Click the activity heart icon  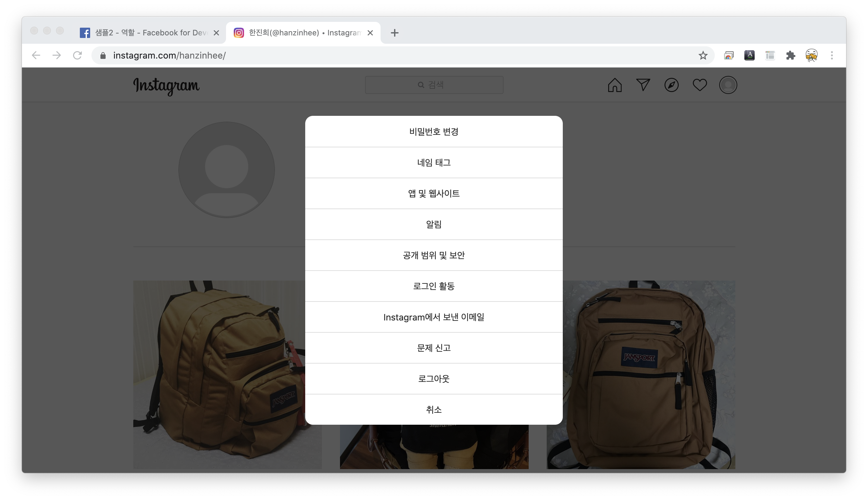(x=700, y=85)
